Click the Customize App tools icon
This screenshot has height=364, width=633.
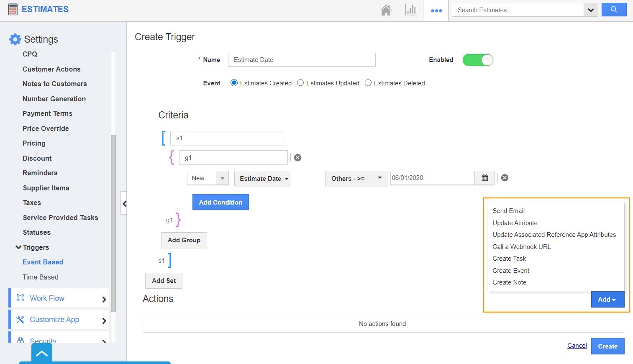click(x=20, y=320)
